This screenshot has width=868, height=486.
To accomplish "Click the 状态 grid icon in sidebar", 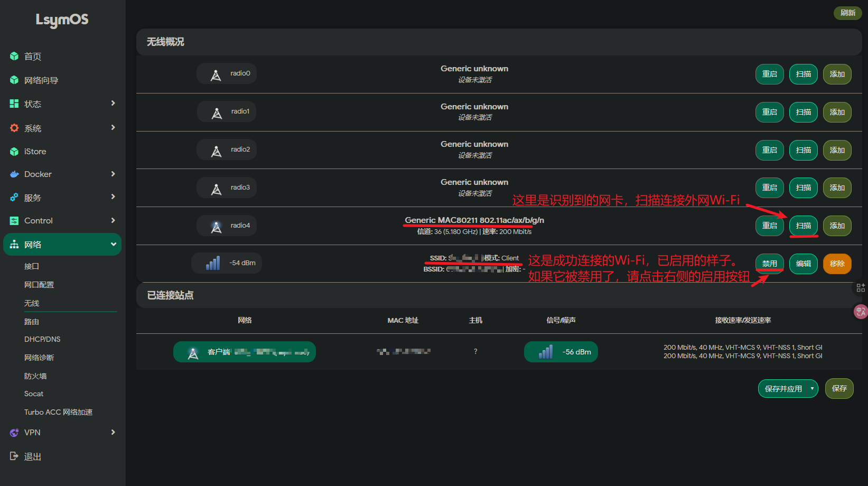I will coord(14,104).
